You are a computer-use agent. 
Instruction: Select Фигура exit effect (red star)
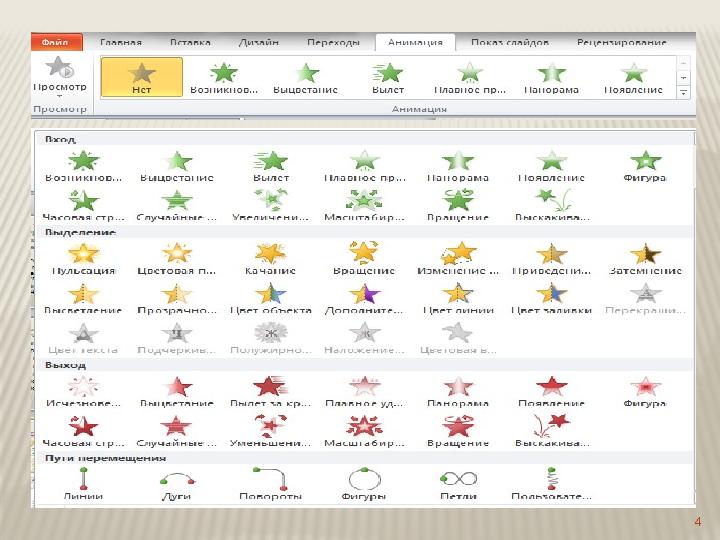pos(645,392)
